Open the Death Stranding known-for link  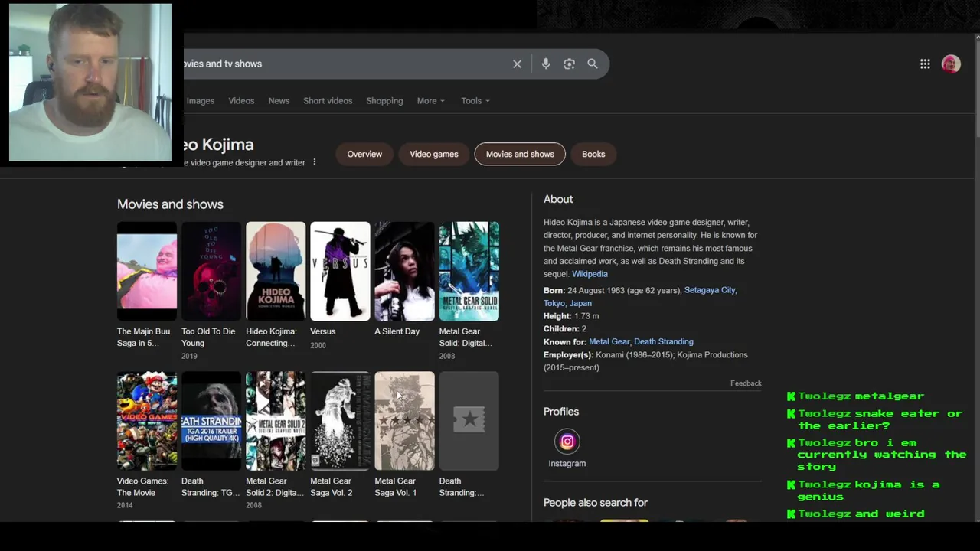(x=664, y=341)
